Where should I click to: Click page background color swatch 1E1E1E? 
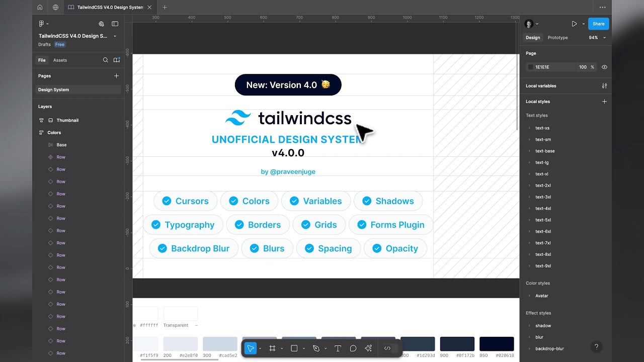[x=530, y=67]
